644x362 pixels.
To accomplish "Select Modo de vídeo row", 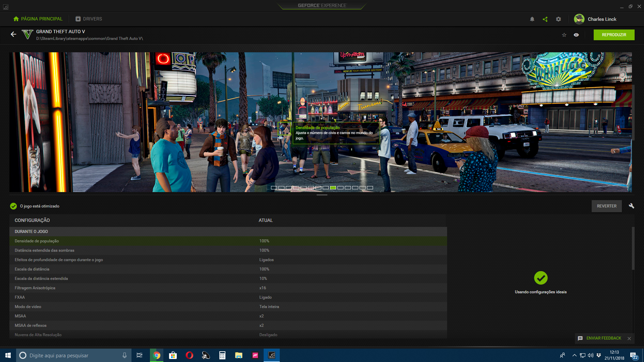I will coord(228,307).
